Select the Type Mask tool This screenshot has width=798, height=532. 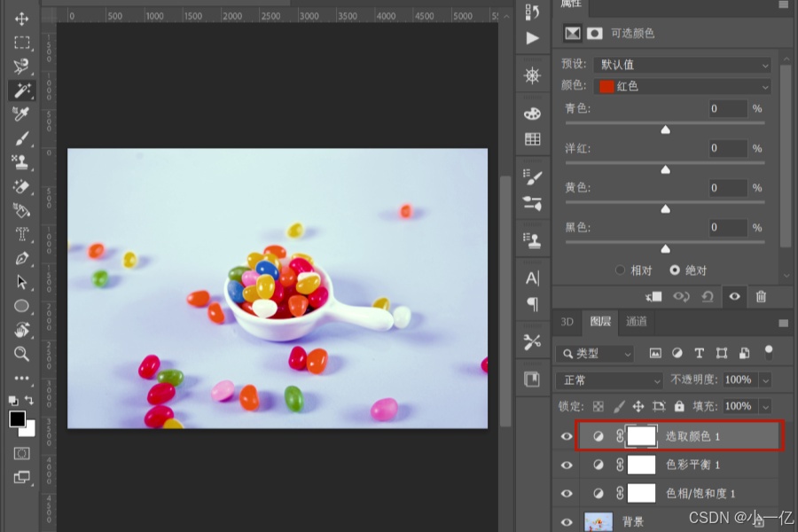(21, 234)
